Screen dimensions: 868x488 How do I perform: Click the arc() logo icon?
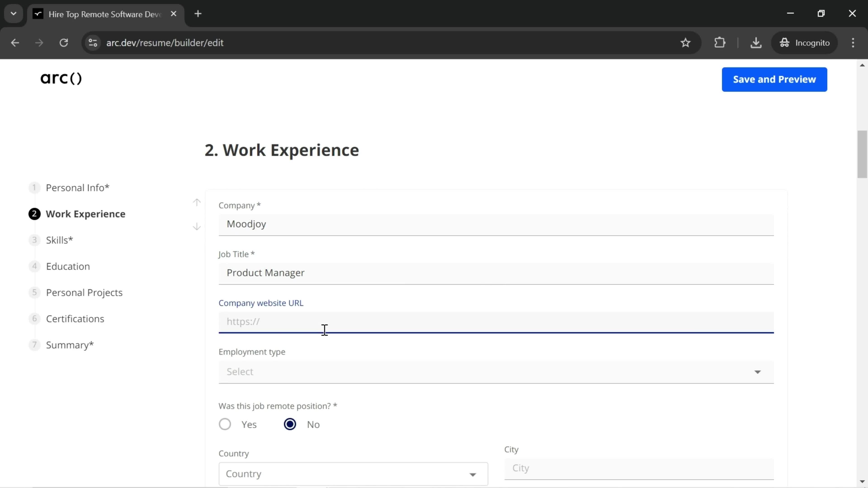pyautogui.click(x=61, y=78)
